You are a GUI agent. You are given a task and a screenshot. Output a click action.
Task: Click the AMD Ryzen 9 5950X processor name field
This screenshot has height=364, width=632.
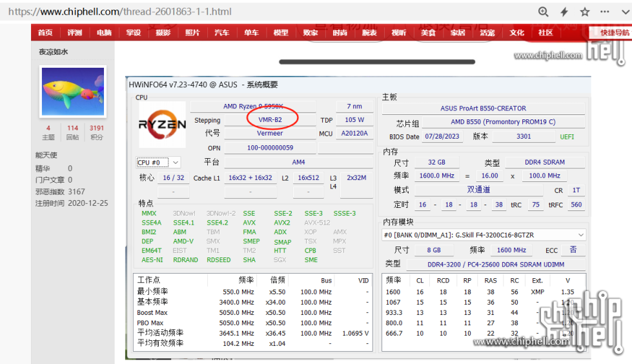pyautogui.click(x=253, y=106)
